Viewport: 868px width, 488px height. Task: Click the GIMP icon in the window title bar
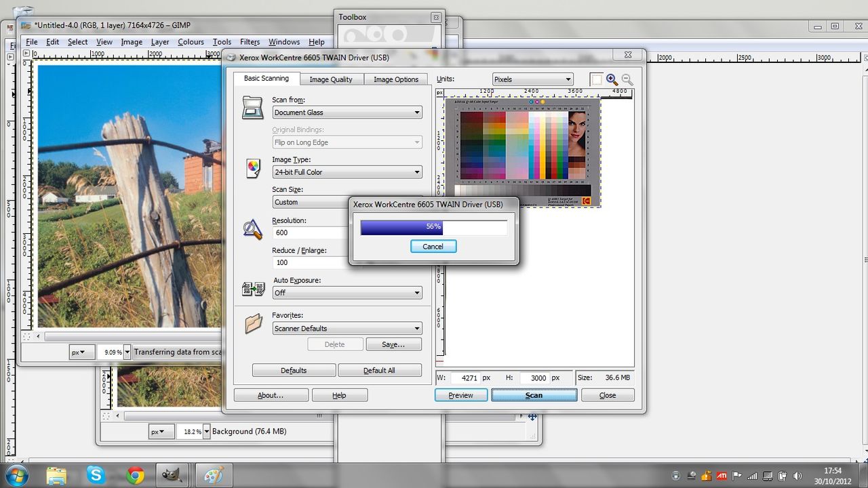pyautogui.click(x=26, y=25)
